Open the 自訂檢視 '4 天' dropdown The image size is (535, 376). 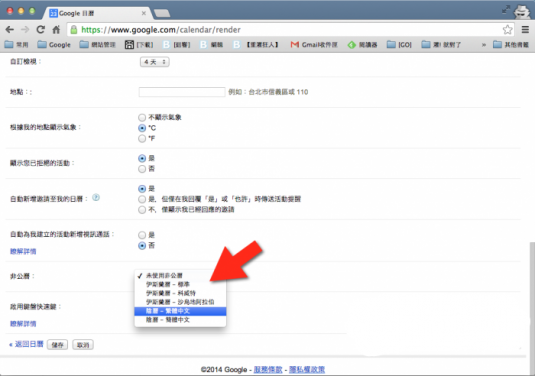pos(155,62)
